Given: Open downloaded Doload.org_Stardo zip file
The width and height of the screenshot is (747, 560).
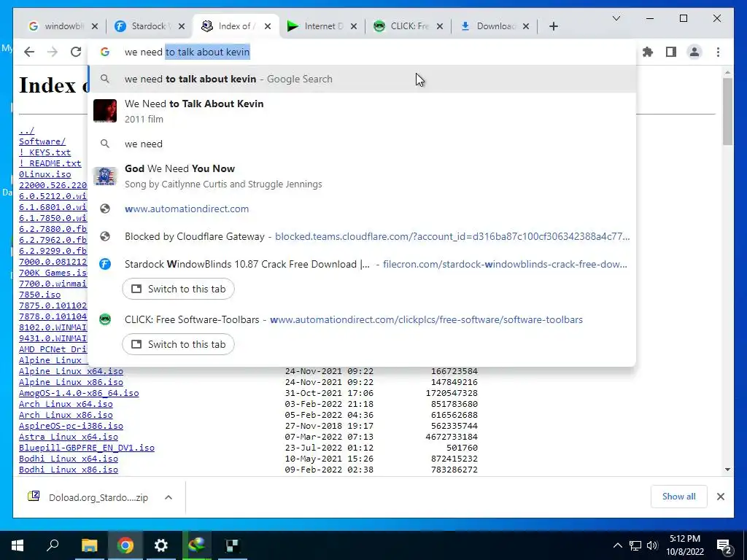Looking at the screenshot, I should (x=88, y=497).
